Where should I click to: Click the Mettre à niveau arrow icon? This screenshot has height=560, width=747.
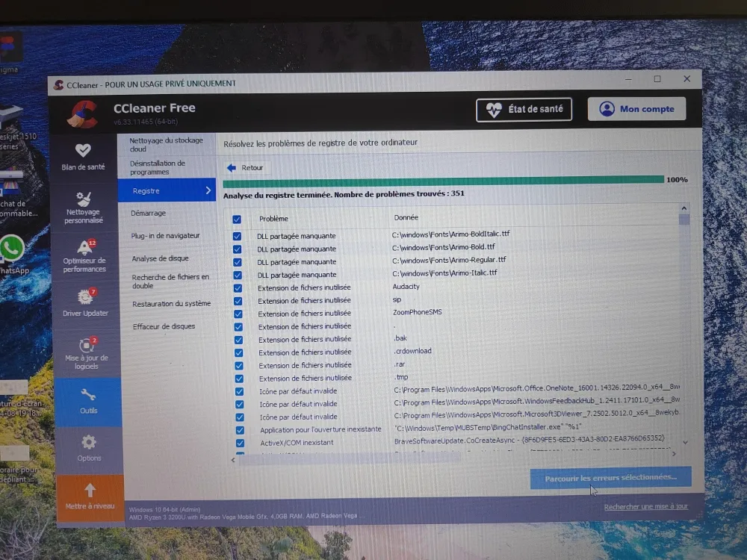[x=90, y=490]
